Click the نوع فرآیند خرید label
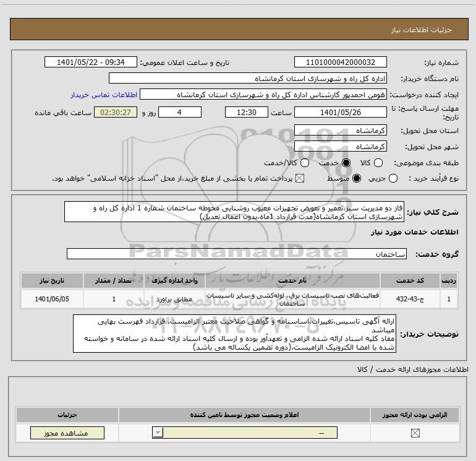 tap(433, 178)
